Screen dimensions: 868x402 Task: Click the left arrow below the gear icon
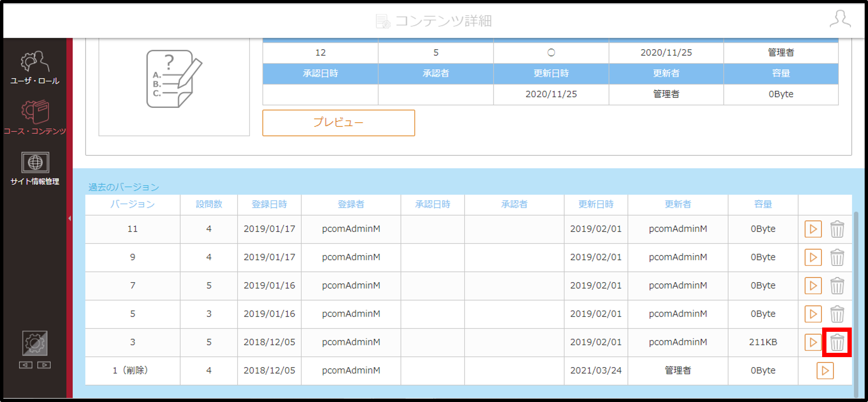(26, 365)
